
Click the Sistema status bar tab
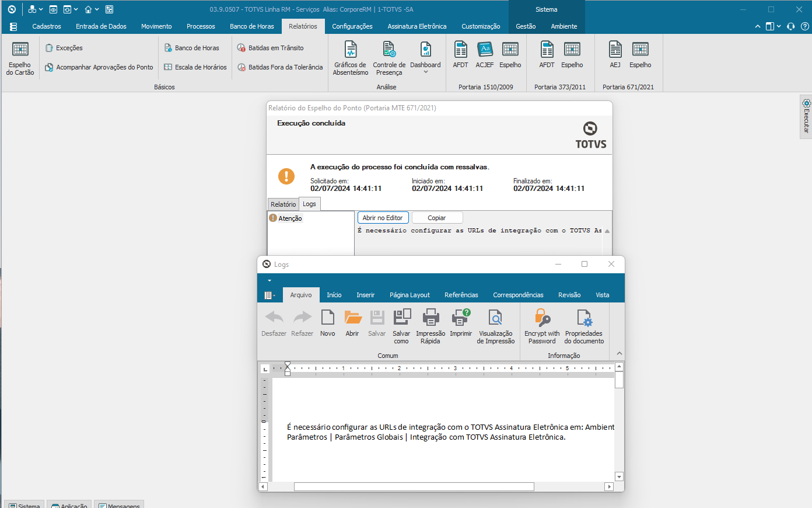click(x=24, y=504)
